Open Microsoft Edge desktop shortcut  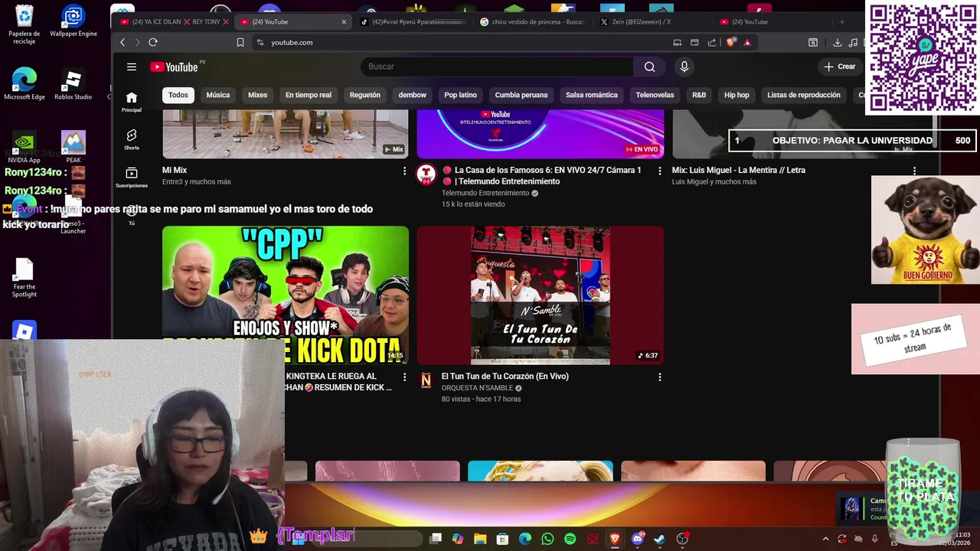click(24, 85)
